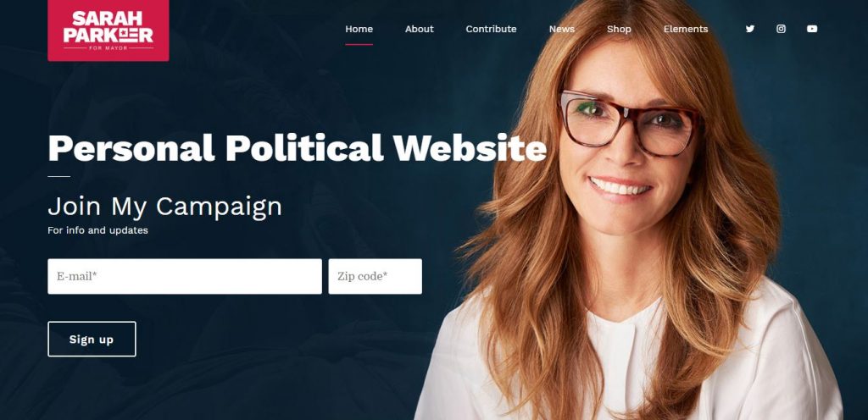Open the Twitter profile icon
The image size is (868, 420).
click(x=749, y=29)
